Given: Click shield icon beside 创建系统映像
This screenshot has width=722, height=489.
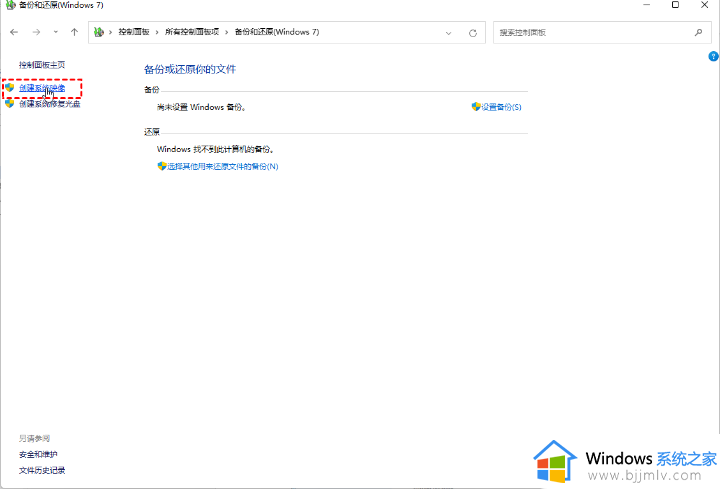Looking at the screenshot, I should [10, 87].
